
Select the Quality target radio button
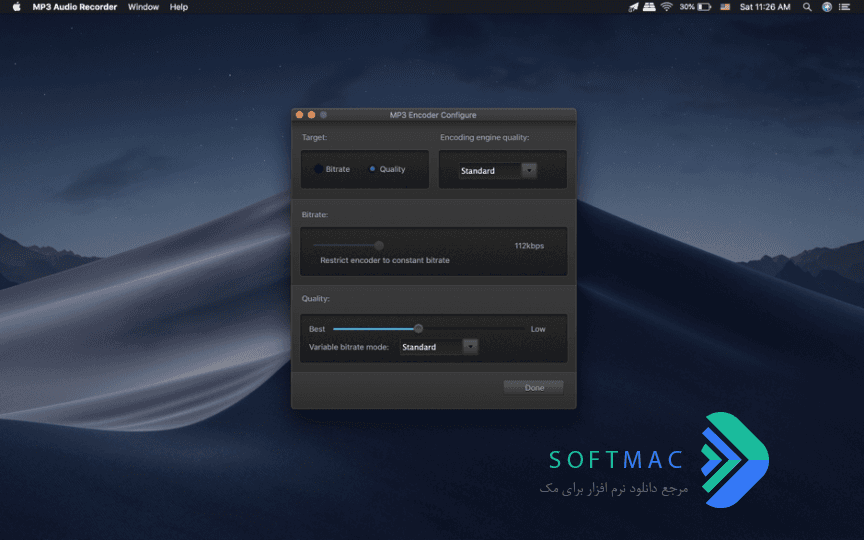tap(372, 169)
